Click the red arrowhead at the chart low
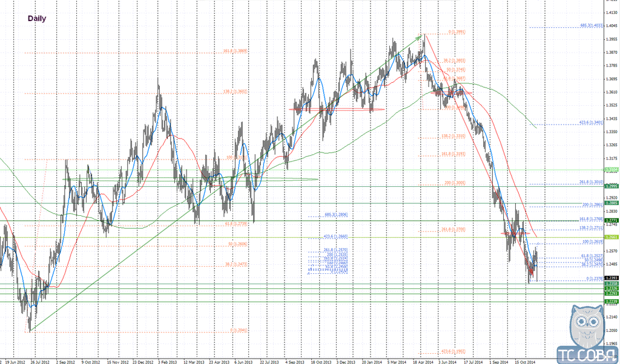The width and height of the screenshot is (620, 364). click(532, 273)
